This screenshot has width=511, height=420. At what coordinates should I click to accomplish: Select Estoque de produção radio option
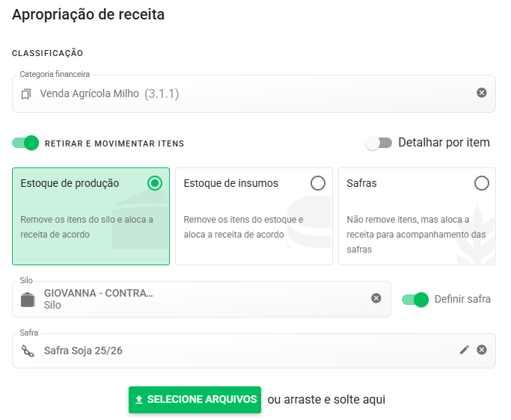pyautogui.click(x=155, y=183)
